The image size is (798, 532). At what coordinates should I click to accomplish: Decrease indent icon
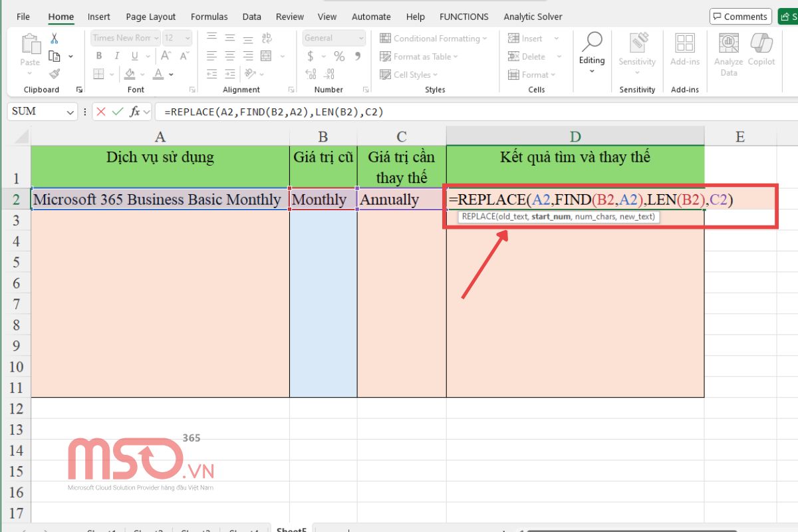(211, 74)
